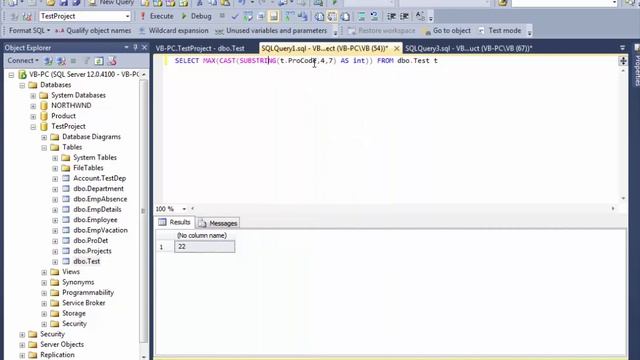The width and height of the screenshot is (640, 360).
Task: Click the Comment out selected lines icon
Action: click(362, 16)
